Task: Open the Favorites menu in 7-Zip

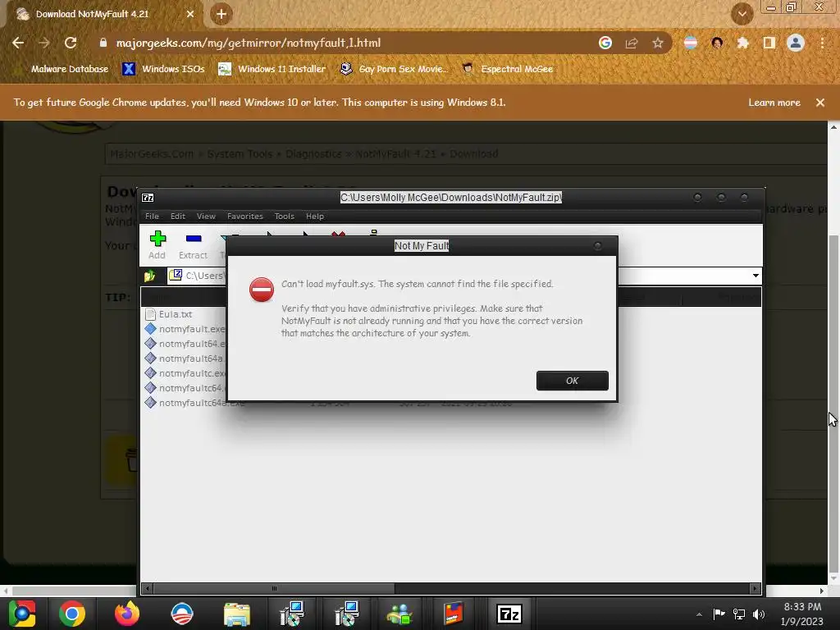Action: click(244, 217)
